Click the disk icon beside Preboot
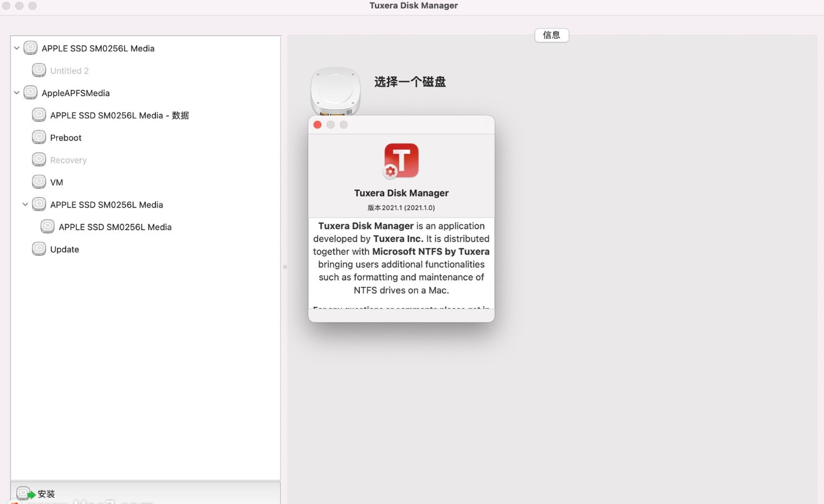Image resolution: width=824 pixels, height=504 pixels. pos(39,137)
